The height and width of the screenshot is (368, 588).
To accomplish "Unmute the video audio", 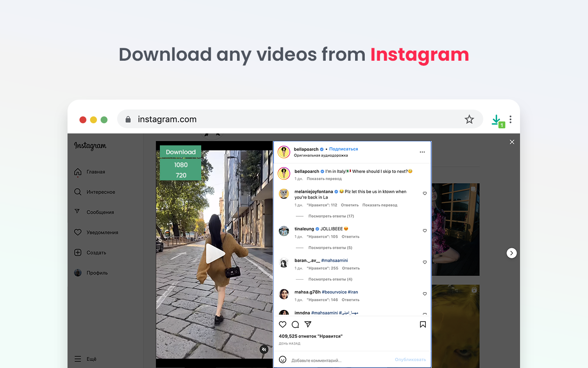I will [x=264, y=349].
